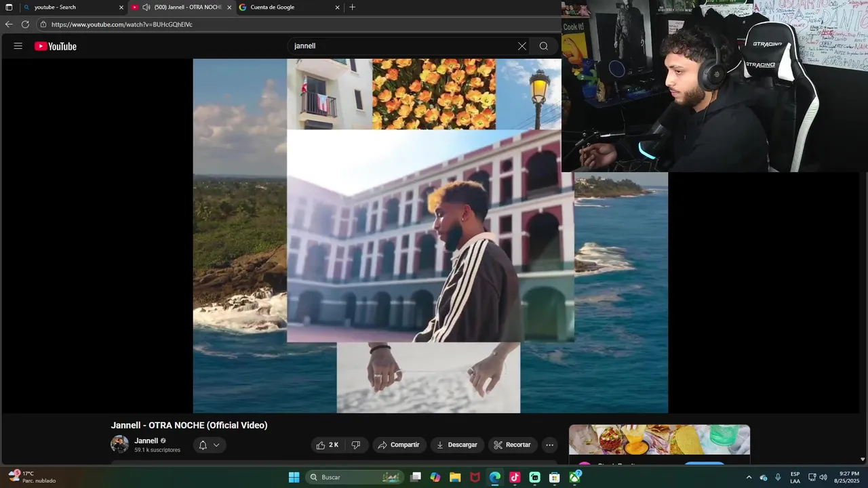Open the green bot app on taskbar

[x=534, y=477]
